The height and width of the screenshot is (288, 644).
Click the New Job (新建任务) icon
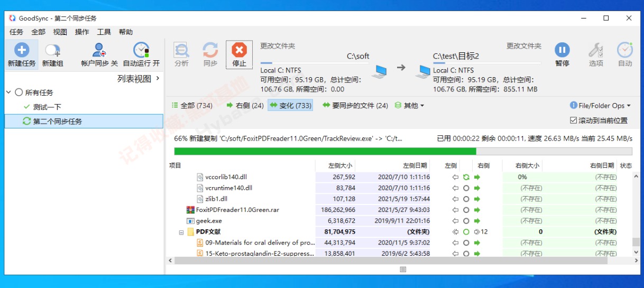click(22, 51)
